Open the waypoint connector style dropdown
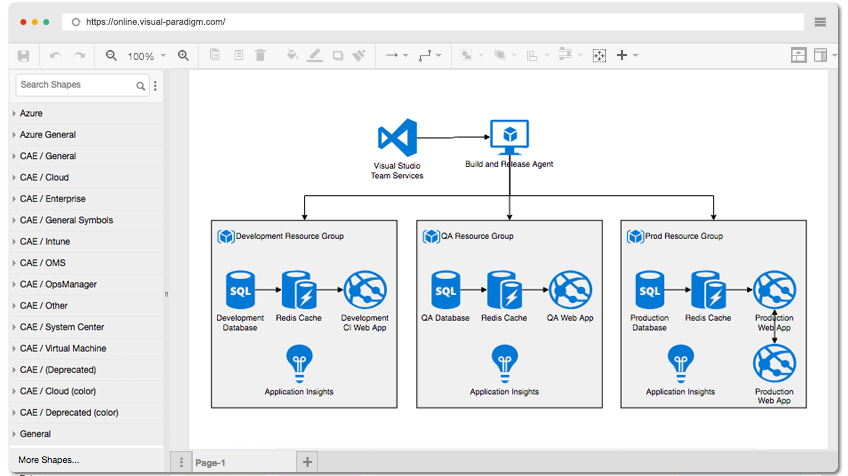The width and height of the screenshot is (848, 476). [430, 55]
